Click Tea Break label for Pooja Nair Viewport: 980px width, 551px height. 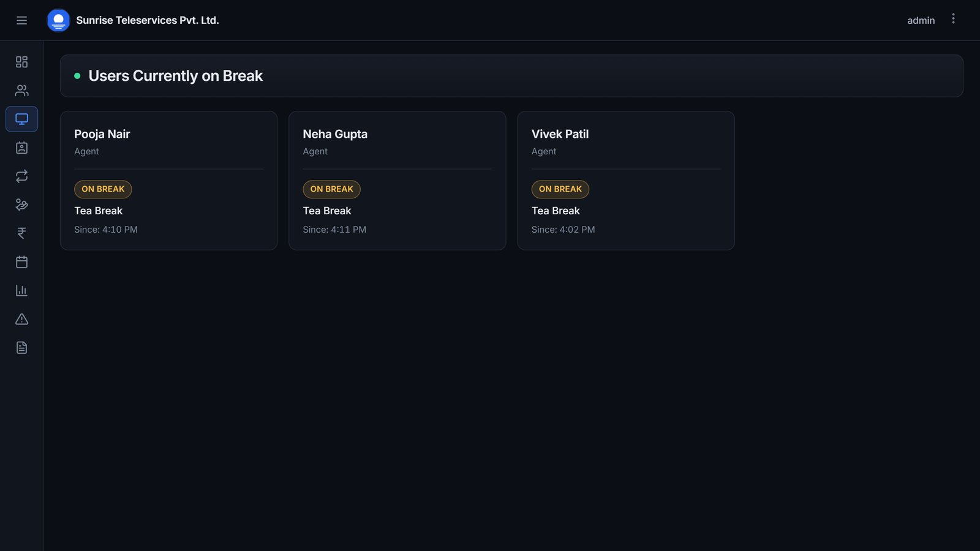pyautogui.click(x=99, y=211)
